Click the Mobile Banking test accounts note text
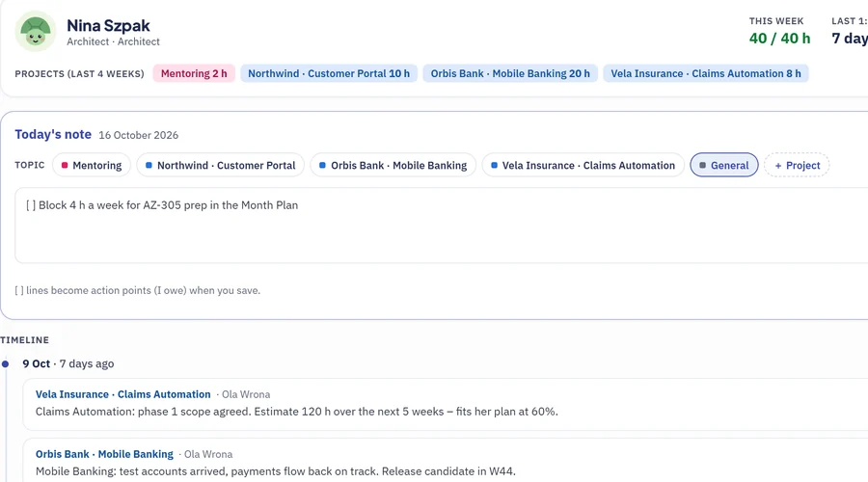Viewport: 868px width, 482px height. [275, 471]
